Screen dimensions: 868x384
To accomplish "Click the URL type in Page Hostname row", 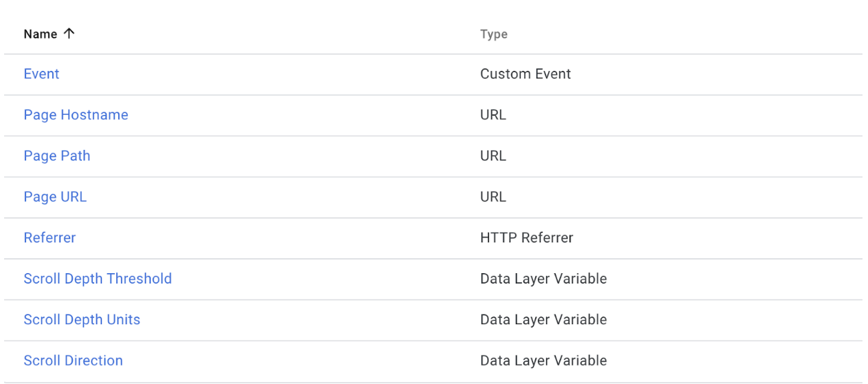I will tap(493, 115).
